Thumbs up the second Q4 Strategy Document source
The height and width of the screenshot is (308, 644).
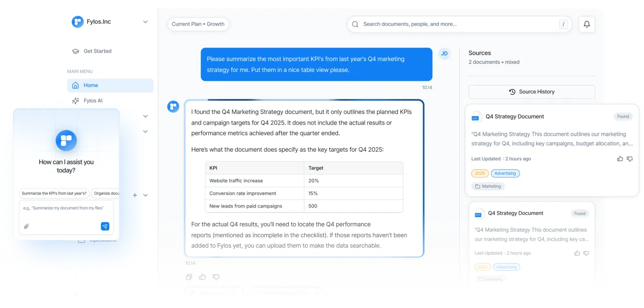[577, 253]
